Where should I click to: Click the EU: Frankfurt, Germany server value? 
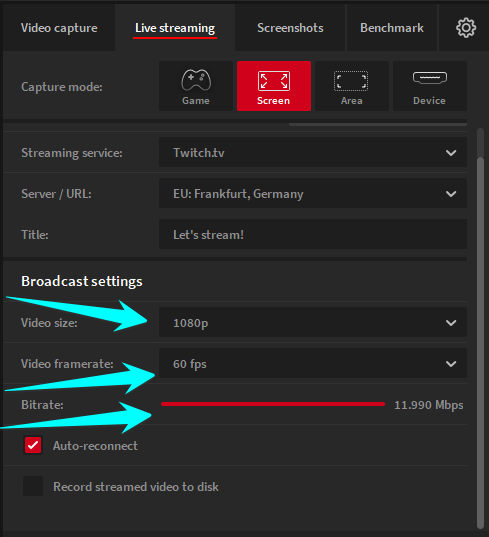point(238,194)
